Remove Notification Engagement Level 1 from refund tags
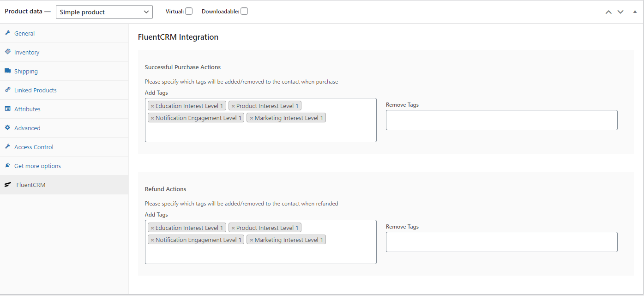This screenshot has width=644, height=296. tap(152, 240)
